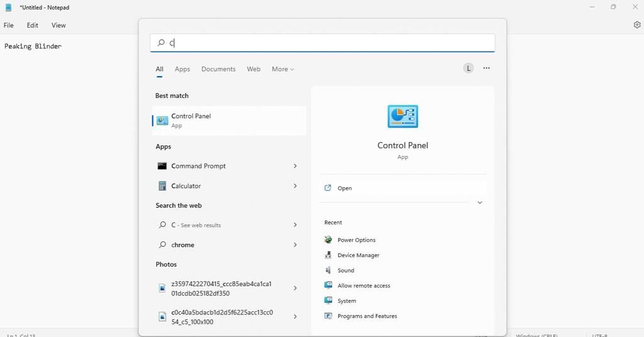Click the Device Manager icon in Recent
The width and height of the screenshot is (644, 337).
(x=328, y=255)
